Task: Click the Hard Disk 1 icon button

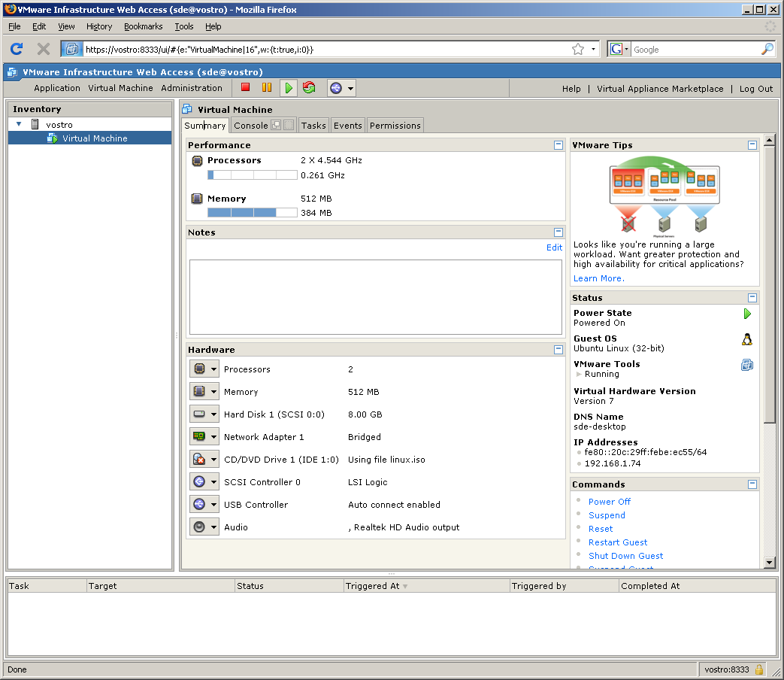Action: tap(199, 414)
